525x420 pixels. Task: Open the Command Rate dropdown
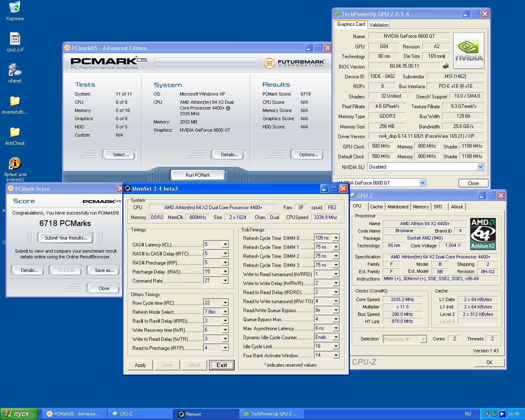click(225, 281)
